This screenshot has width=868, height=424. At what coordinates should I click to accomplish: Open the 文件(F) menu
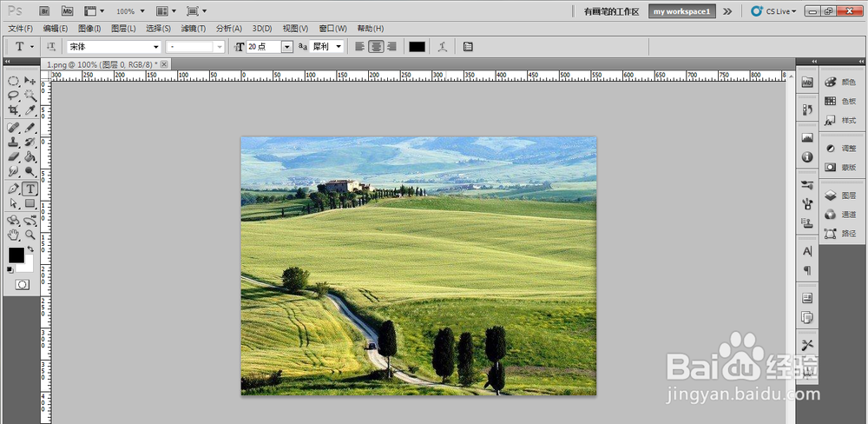tap(21, 29)
